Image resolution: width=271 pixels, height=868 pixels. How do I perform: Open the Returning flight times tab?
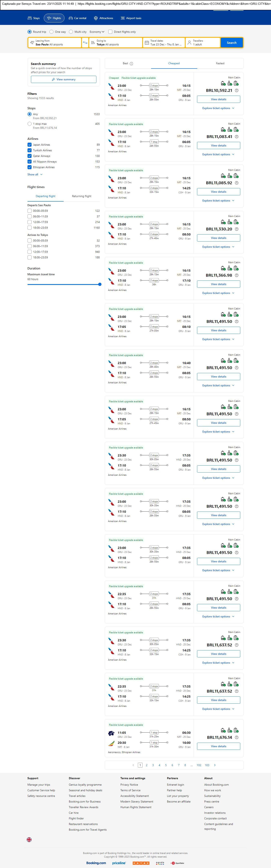pyautogui.click(x=82, y=196)
